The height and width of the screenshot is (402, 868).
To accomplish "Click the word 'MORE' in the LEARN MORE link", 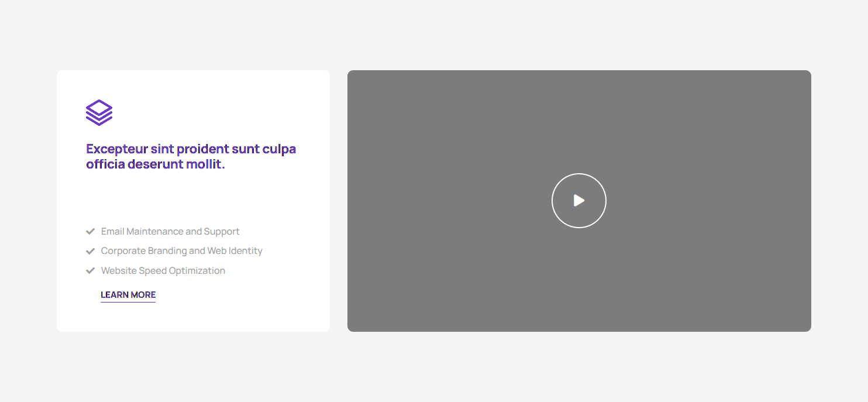I will [x=144, y=295].
